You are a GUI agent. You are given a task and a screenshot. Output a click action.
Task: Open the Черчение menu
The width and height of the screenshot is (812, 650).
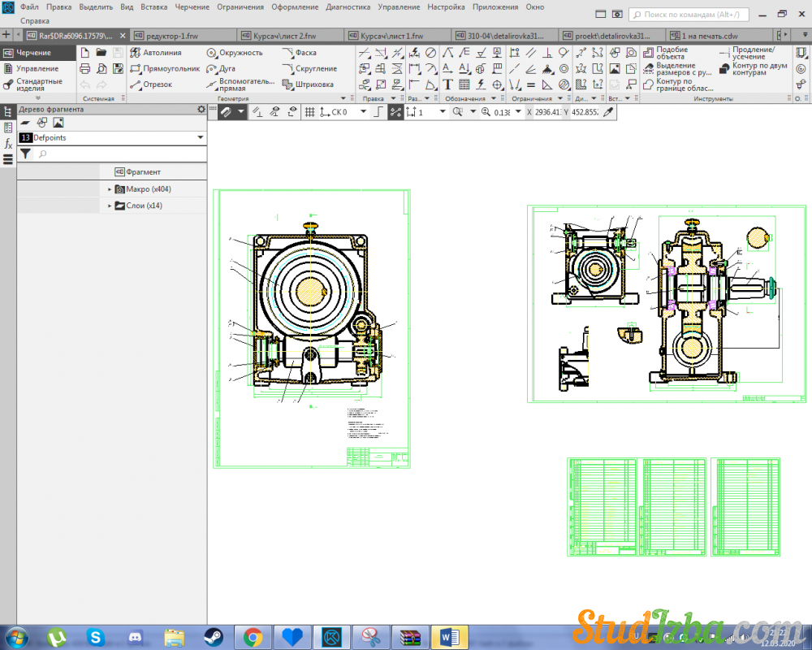[x=192, y=6]
